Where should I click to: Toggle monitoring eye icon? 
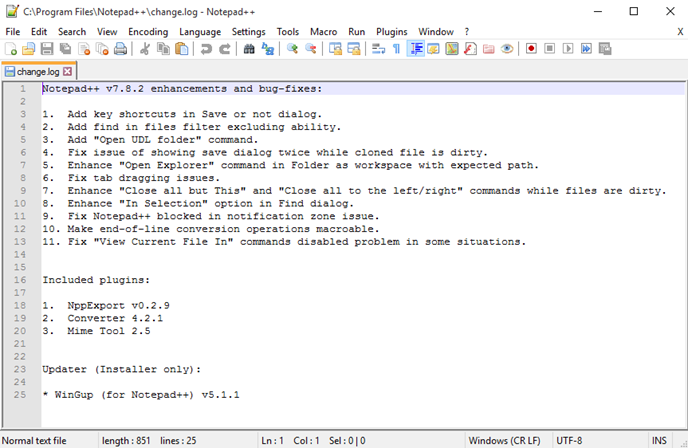point(507,49)
